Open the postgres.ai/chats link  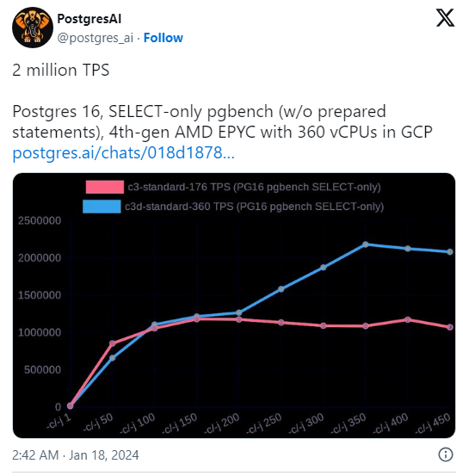(x=123, y=152)
